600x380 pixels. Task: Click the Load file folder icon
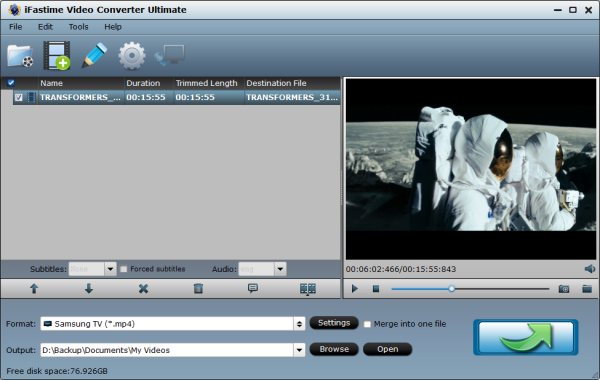[20, 56]
